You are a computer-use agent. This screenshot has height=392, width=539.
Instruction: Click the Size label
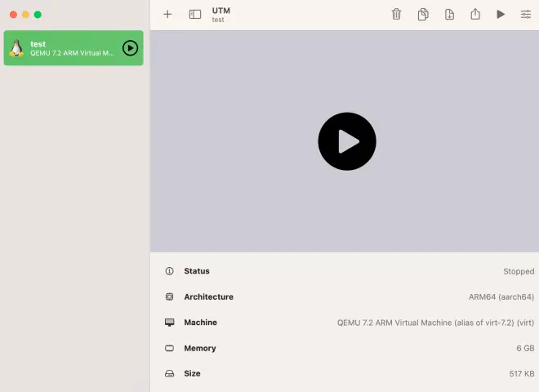pyautogui.click(x=192, y=373)
